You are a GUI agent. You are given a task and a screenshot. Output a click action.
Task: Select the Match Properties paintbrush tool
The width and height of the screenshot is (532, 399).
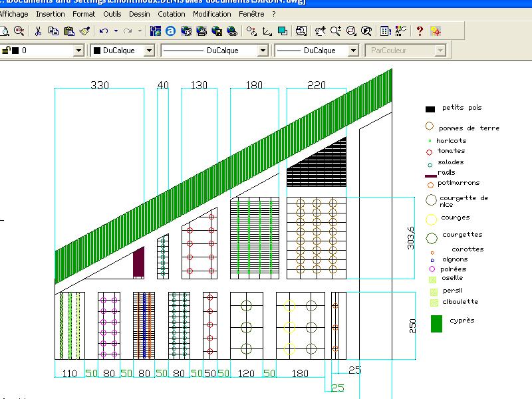point(84,31)
